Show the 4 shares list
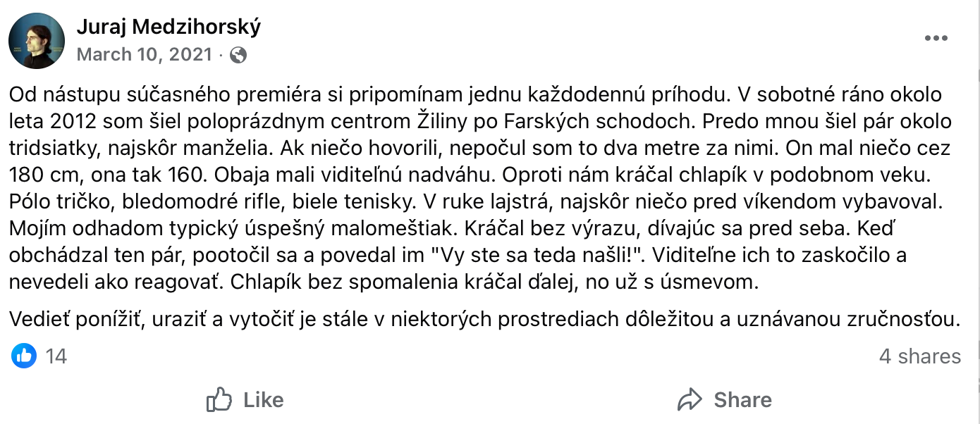The image size is (980, 424). coord(919,356)
